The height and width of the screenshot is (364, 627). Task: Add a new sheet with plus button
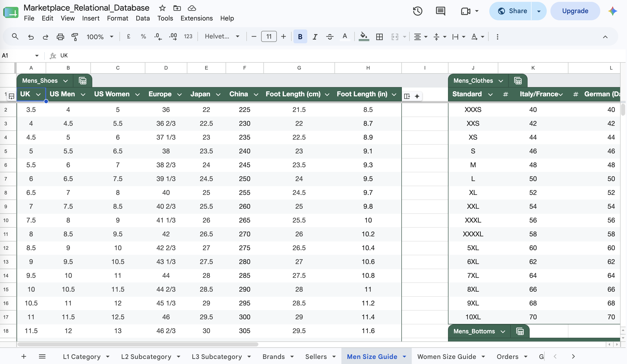click(24, 357)
